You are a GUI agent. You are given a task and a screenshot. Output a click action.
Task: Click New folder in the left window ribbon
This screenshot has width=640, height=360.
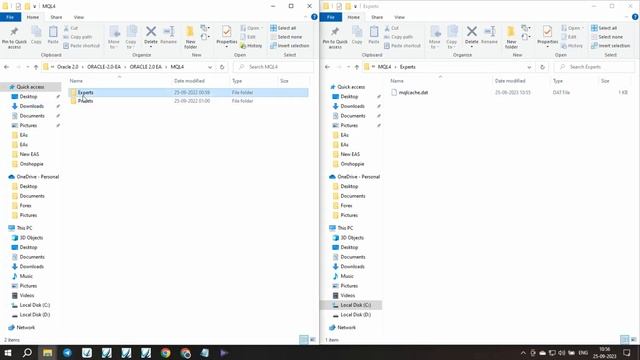[x=190, y=38]
